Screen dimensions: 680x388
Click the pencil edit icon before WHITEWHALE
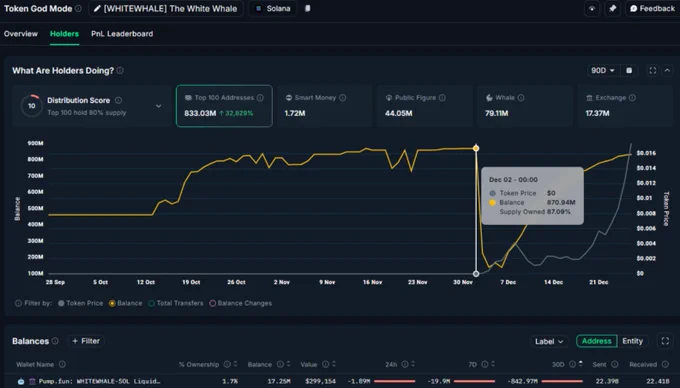(x=97, y=9)
